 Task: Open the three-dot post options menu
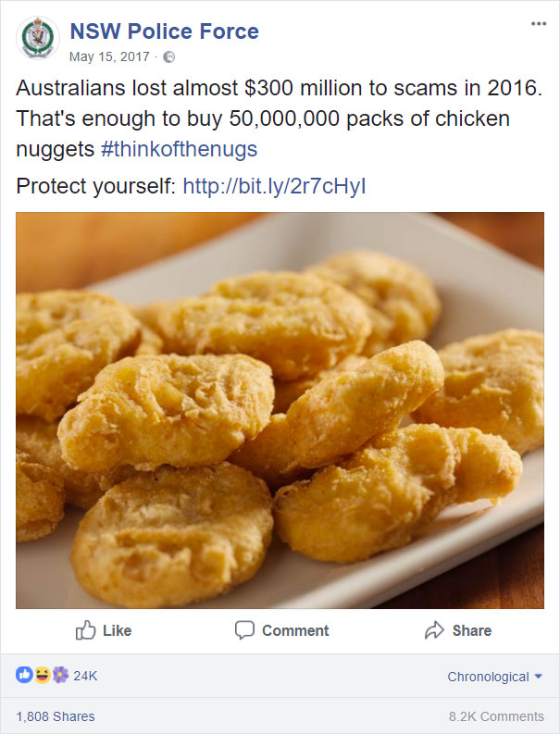tap(539, 24)
